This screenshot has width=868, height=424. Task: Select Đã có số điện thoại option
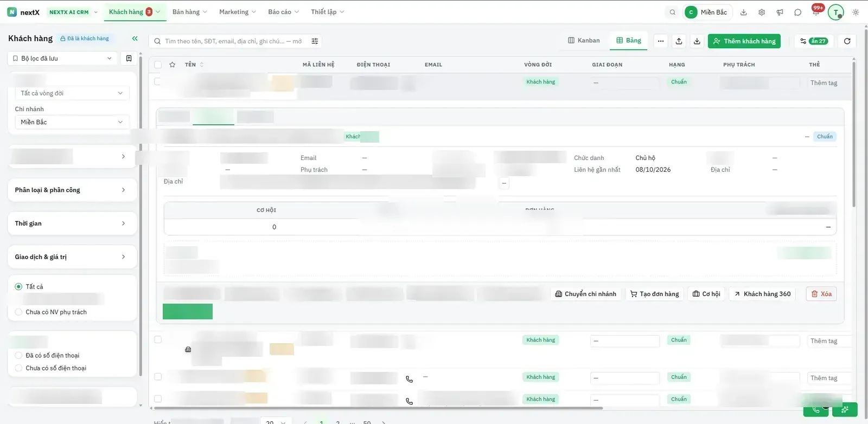click(18, 355)
